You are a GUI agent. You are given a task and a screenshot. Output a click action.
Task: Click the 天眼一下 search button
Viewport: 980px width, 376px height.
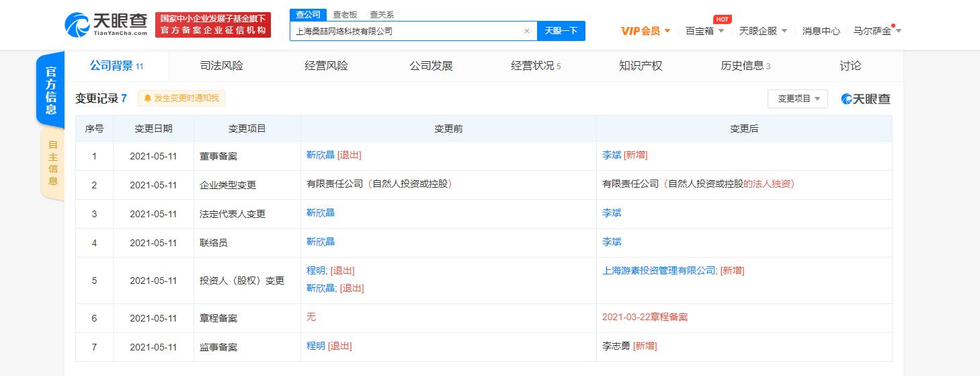click(x=561, y=31)
